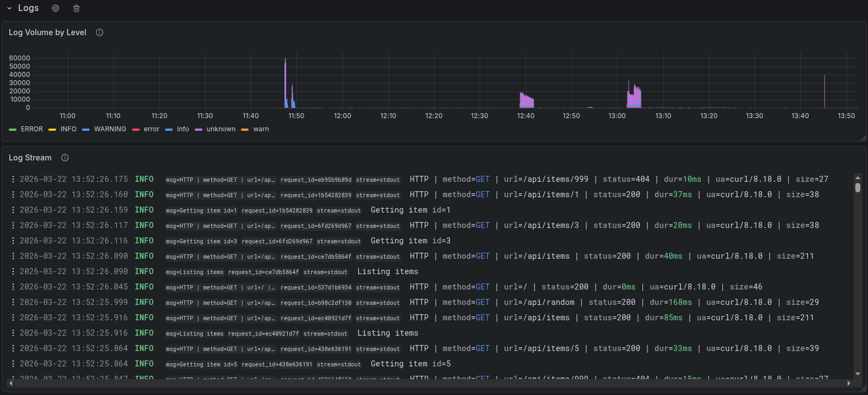Toggle the unknown series in the legend
The height and width of the screenshot is (395, 868).
tap(221, 129)
